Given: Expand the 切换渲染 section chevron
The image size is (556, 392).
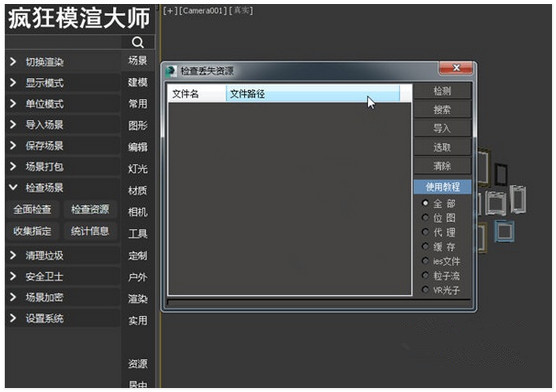Looking at the screenshot, I should pyautogui.click(x=13, y=62).
